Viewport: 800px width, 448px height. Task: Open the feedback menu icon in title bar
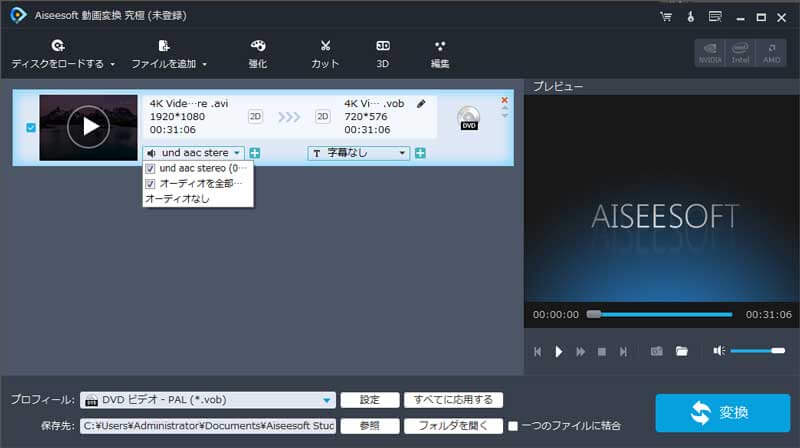pos(715,17)
